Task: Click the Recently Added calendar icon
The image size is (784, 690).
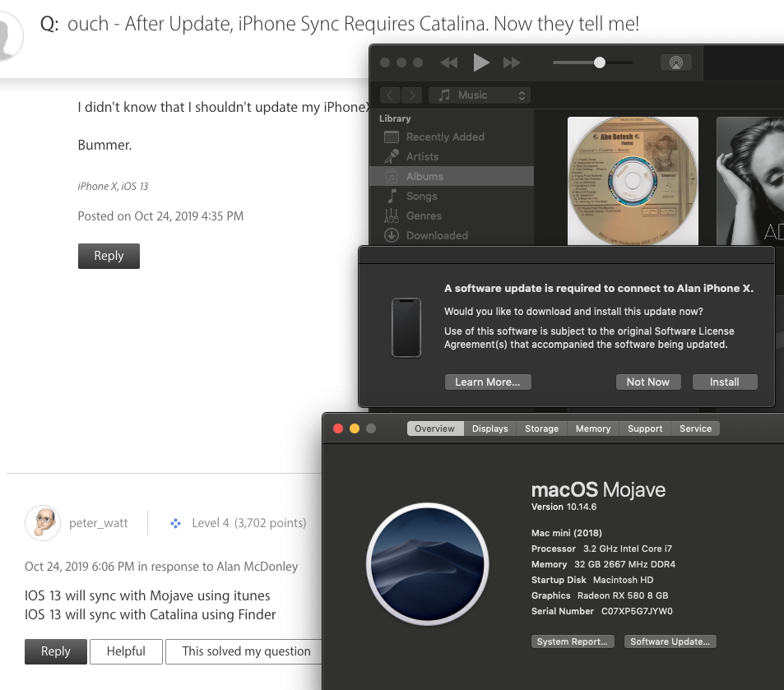Action: click(392, 137)
